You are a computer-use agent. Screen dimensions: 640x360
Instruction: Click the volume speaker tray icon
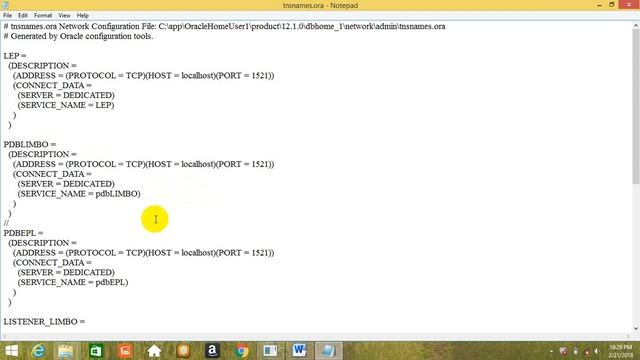click(x=597, y=351)
